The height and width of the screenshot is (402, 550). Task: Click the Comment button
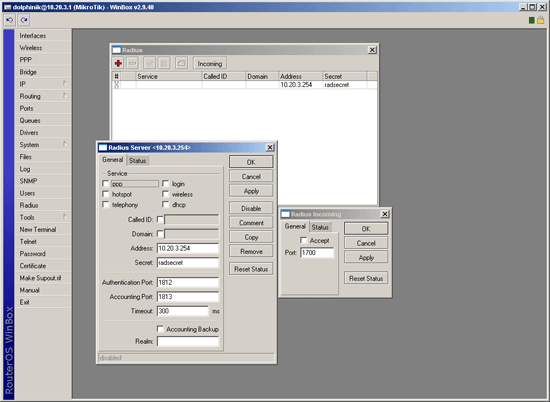251,223
